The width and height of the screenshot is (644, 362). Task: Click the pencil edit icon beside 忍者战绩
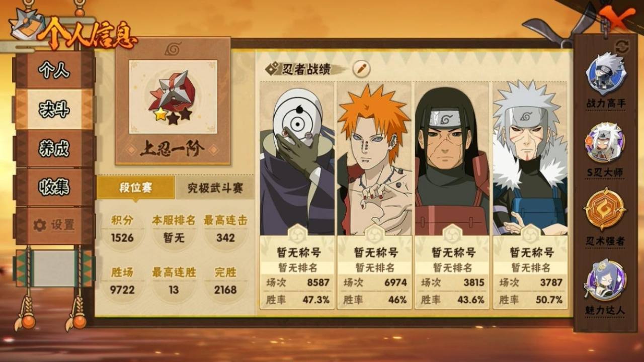361,69
